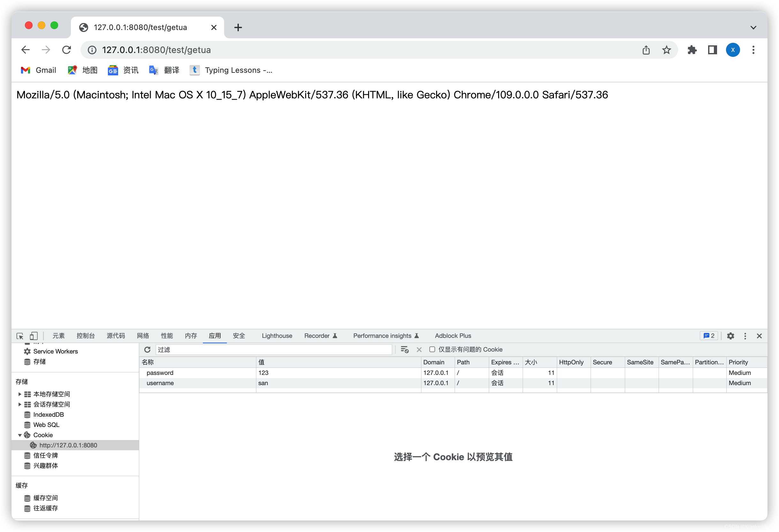Image resolution: width=779 pixels, height=532 pixels.
Task: Collapse the Cookie tree node
Action: (20, 435)
